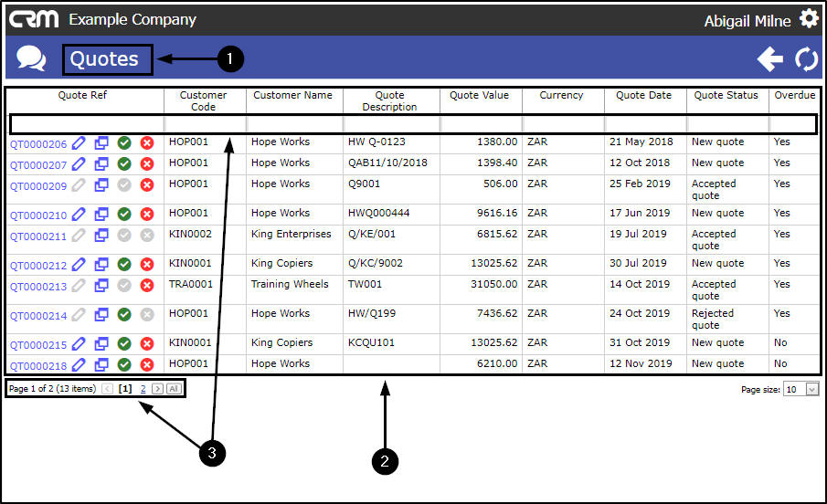Sort by Quote Description column header
The width and height of the screenshot is (827, 504).
389,100
